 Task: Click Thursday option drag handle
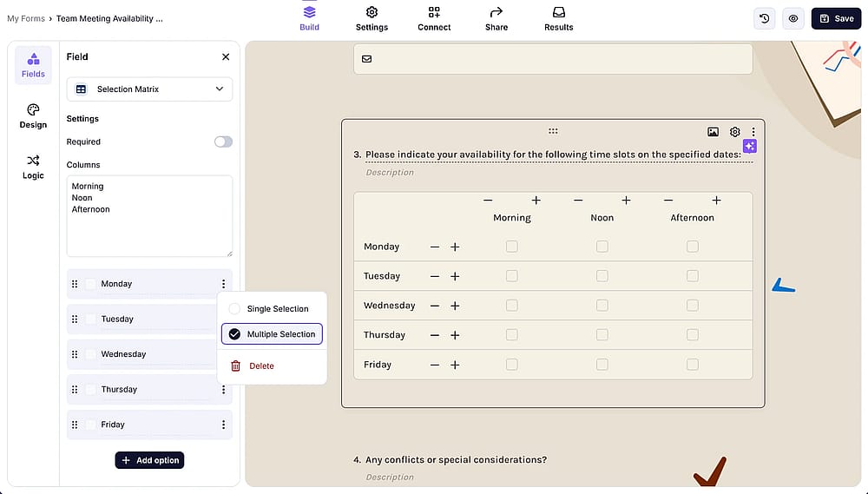[75, 389]
